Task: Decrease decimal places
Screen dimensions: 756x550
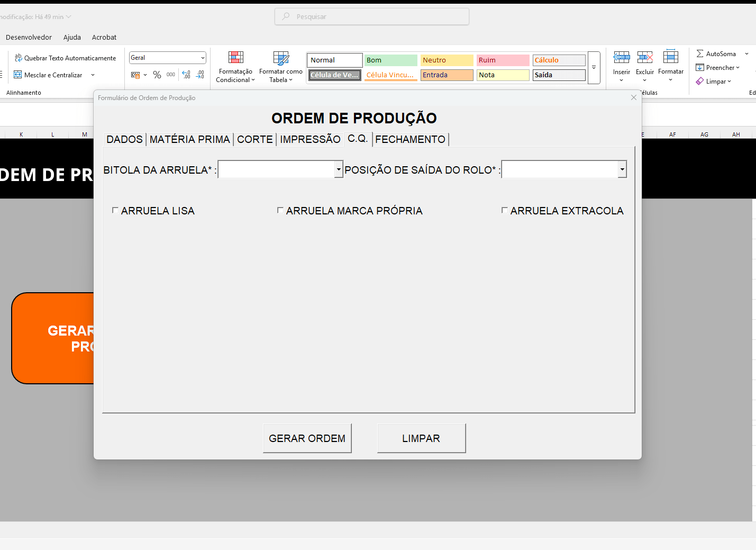Action: (x=200, y=75)
